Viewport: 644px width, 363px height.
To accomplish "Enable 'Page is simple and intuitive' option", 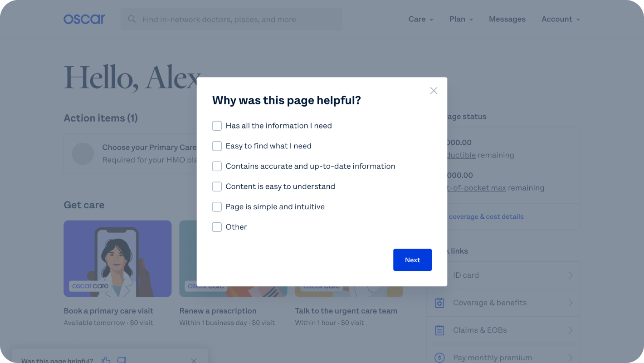I will point(217,207).
